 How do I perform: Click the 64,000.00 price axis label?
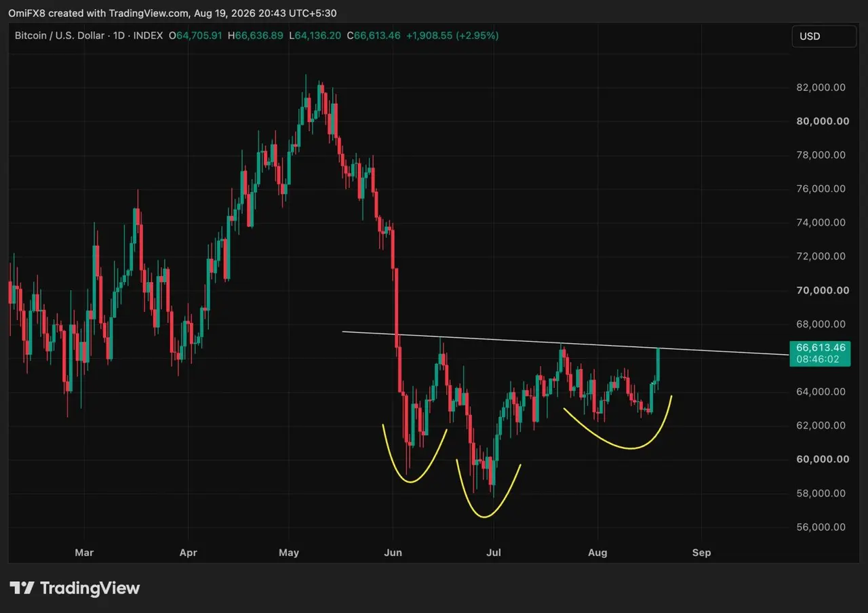(820, 391)
